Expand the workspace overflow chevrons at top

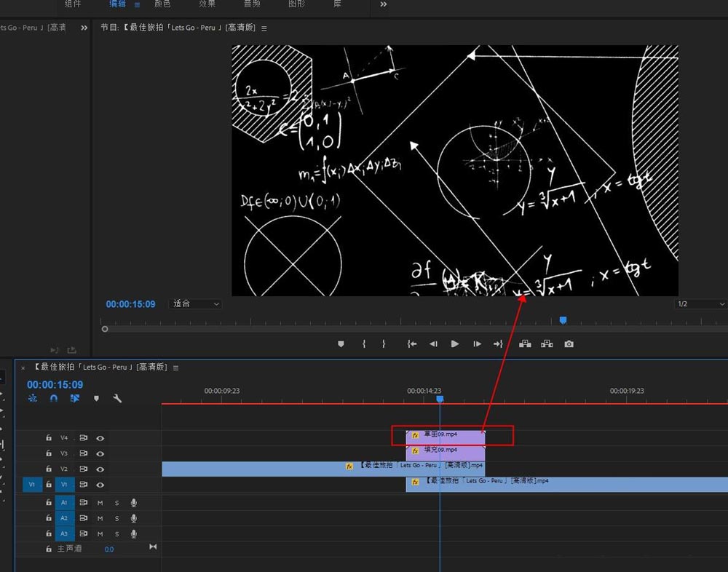pos(384,4)
